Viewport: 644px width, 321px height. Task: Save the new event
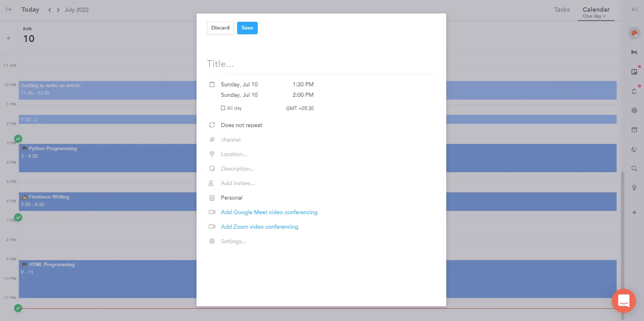[x=247, y=28]
